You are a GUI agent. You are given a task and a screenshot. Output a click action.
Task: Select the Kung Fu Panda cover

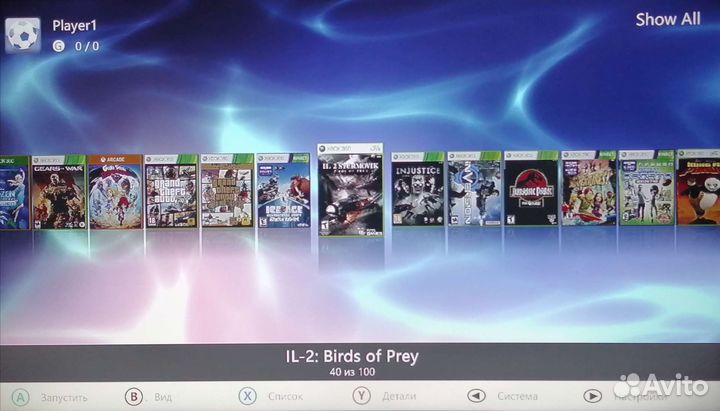click(x=698, y=186)
